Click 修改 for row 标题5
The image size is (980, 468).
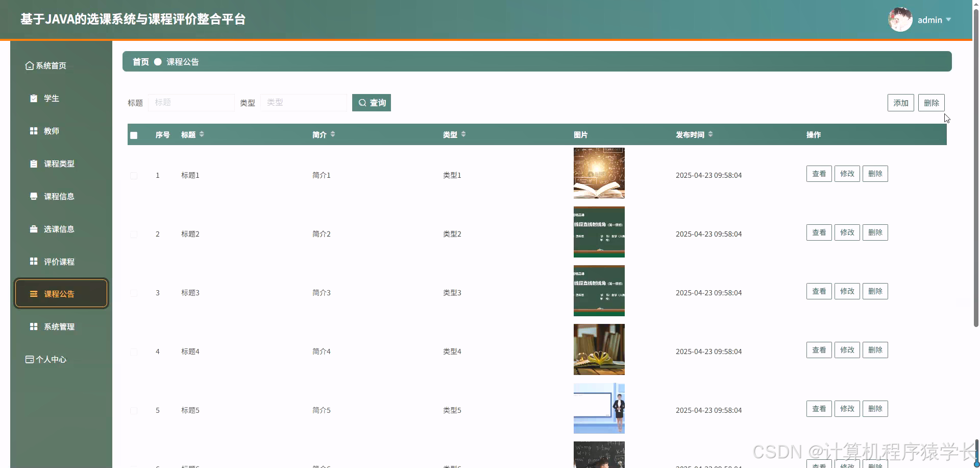coord(847,409)
